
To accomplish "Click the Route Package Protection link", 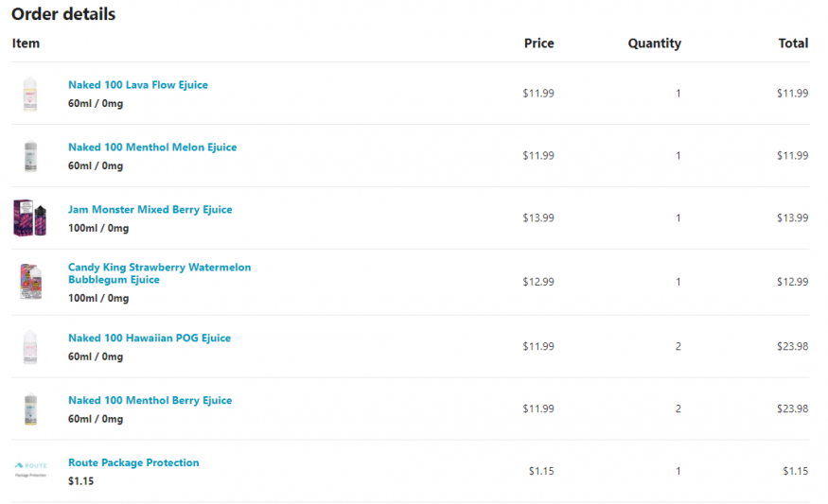I will point(133,463).
